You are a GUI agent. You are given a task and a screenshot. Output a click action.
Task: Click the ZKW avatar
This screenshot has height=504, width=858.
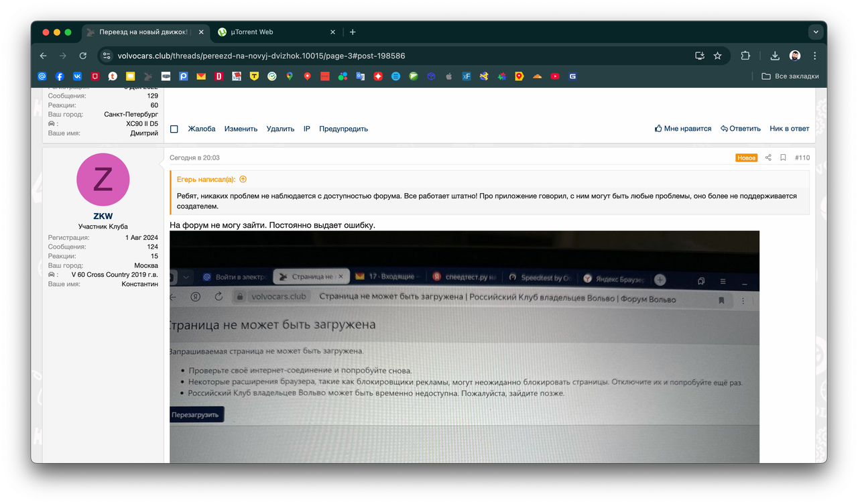click(x=103, y=180)
